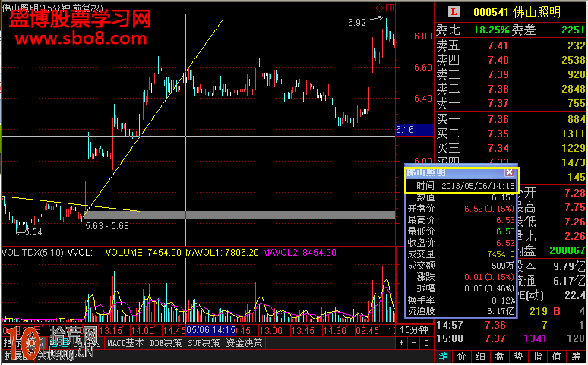Image resolution: width=588 pixels, height=365 pixels.
Task: Reset zoom with the 0 button
Action: (x=426, y=343)
